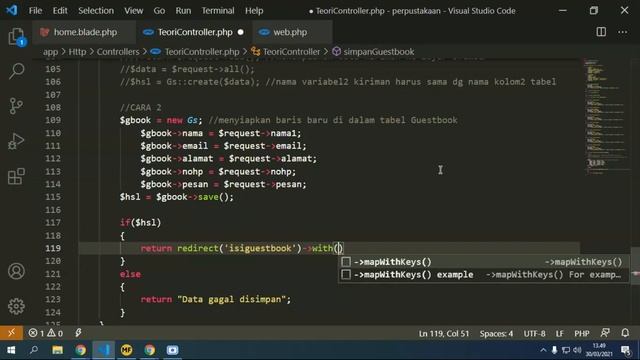Click the system clock in taskbar

[x=599, y=350]
